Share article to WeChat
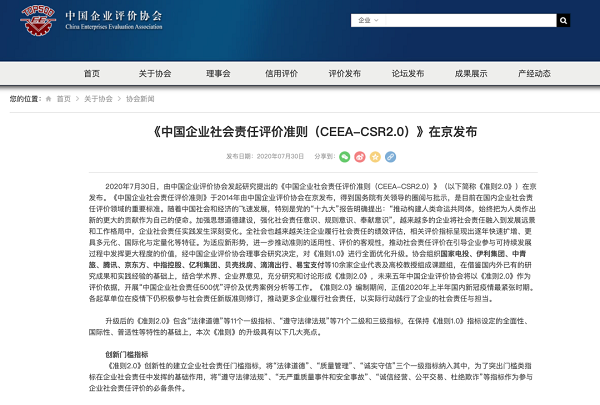600x405 pixels. pyautogui.click(x=345, y=157)
